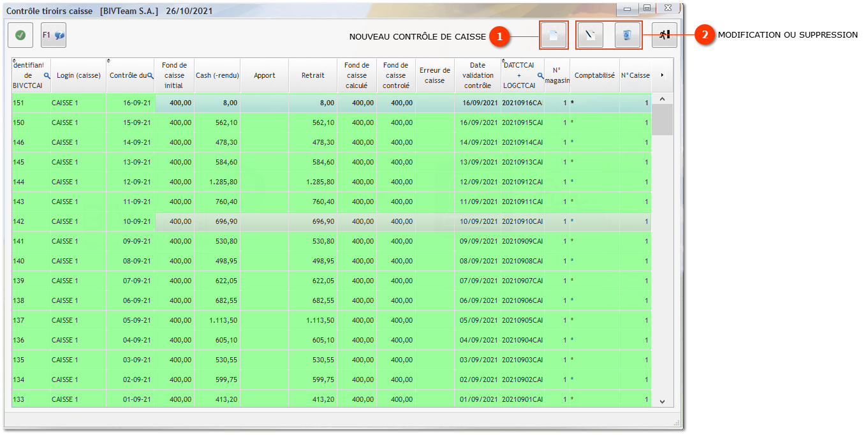Click the Cash (-rendu) column header
The width and height of the screenshot is (868, 435).
coord(217,75)
